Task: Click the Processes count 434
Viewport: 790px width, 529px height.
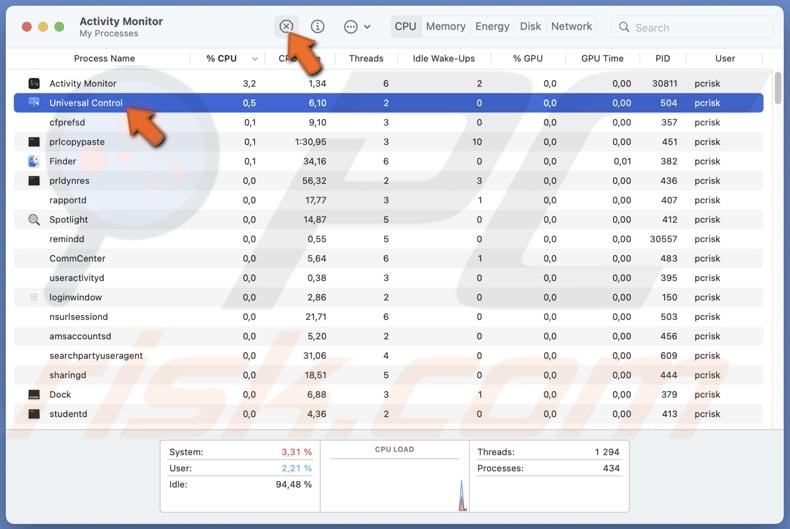Action: coord(611,468)
